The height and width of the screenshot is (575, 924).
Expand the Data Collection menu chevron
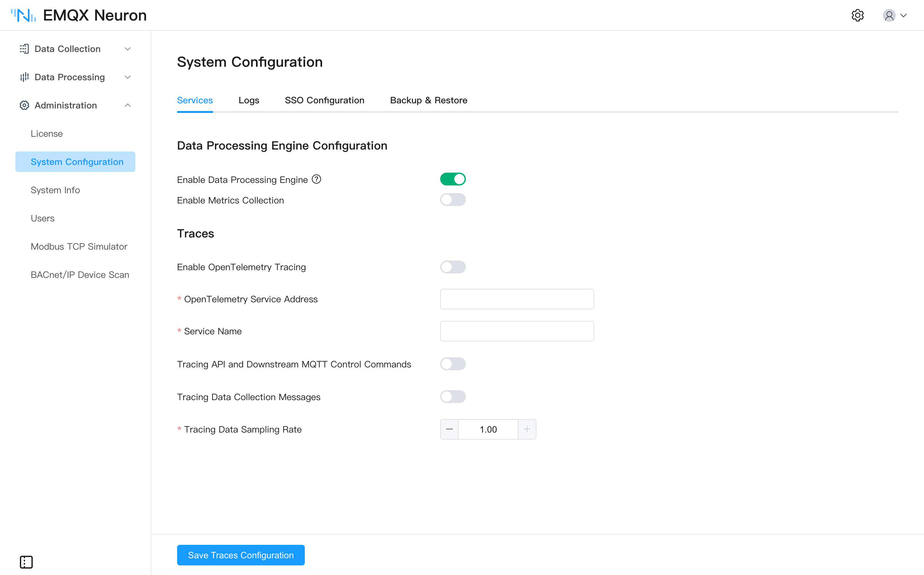pos(128,49)
